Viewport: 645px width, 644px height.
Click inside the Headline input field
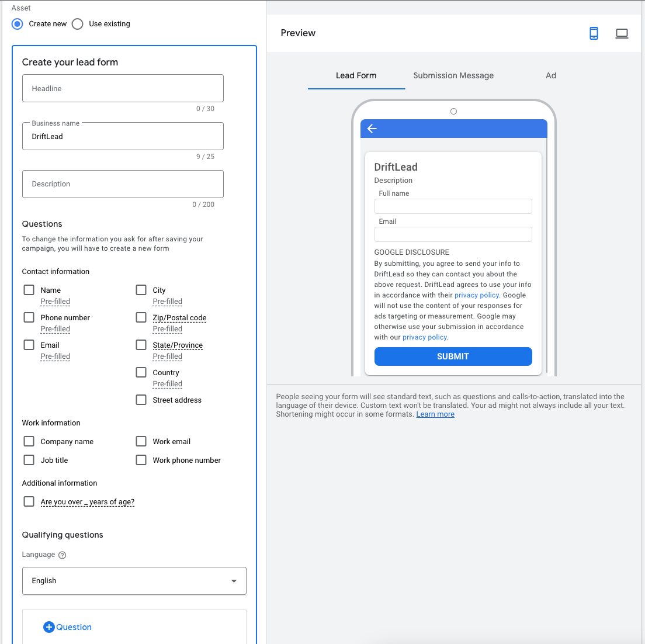tap(123, 88)
